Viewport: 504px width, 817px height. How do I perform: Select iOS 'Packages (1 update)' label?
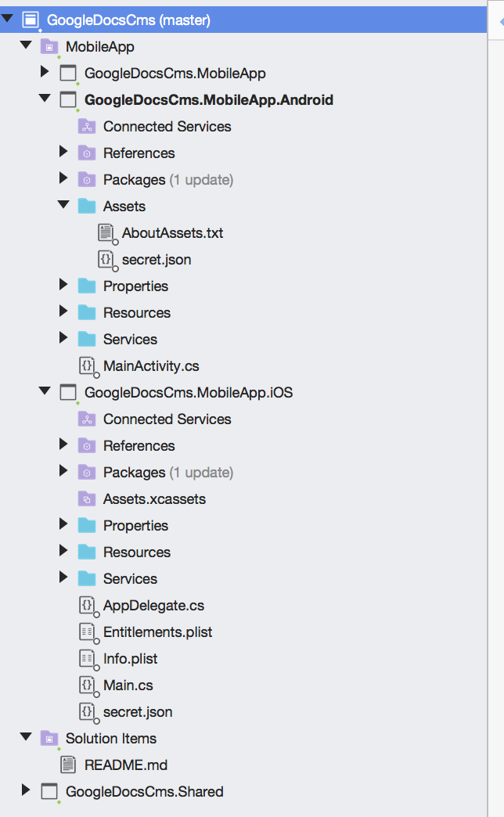[168, 473]
